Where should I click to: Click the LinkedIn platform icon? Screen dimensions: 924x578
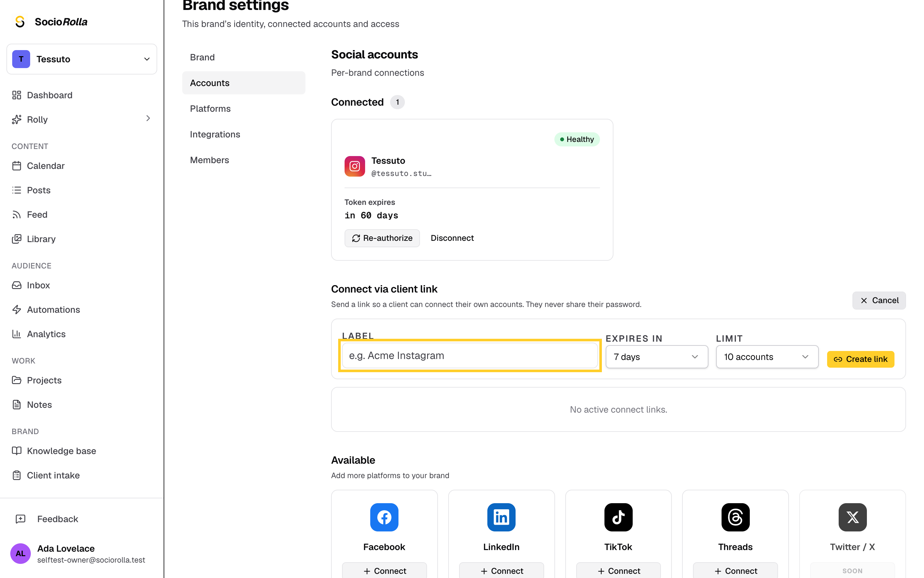pyautogui.click(x=501, y=517)
